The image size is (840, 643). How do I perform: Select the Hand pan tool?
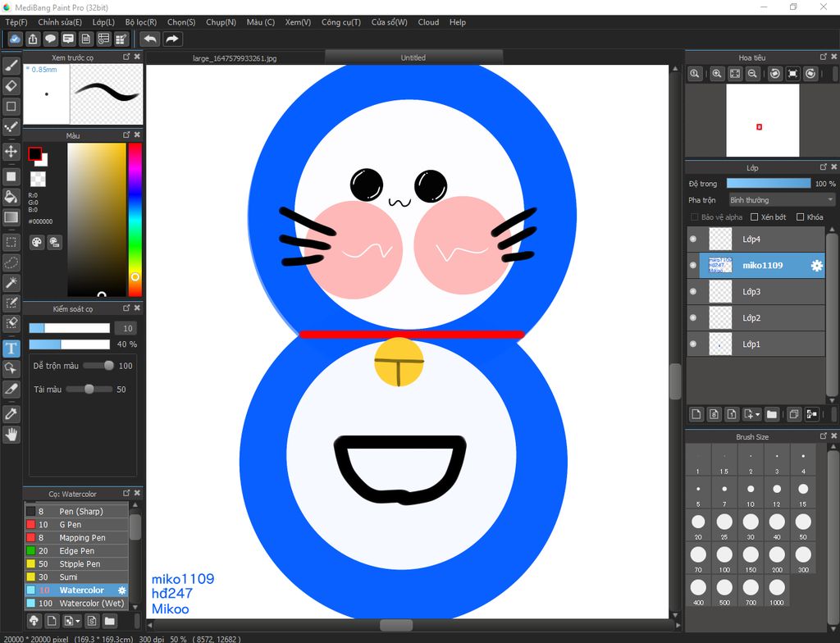pos(11,434)
